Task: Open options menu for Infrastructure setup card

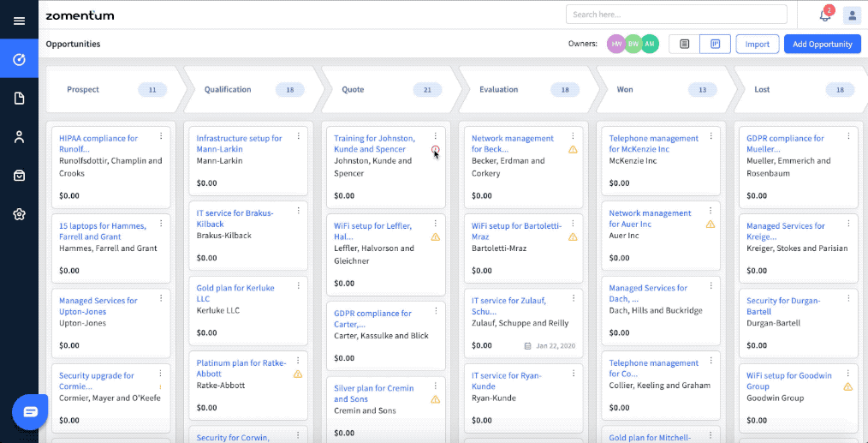Action: point(298,136)
